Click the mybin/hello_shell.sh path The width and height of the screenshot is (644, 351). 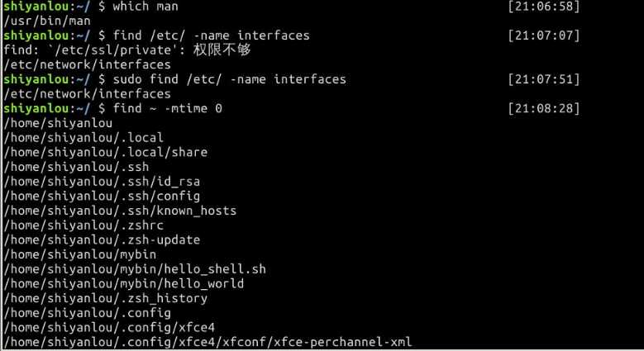tap(135, 269)
